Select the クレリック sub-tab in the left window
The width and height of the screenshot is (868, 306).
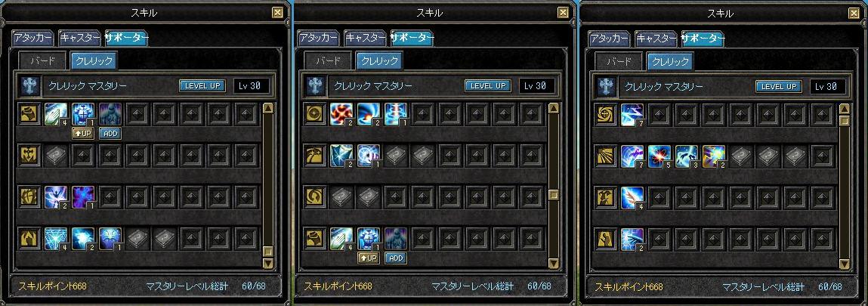click(x=94, y=61)
